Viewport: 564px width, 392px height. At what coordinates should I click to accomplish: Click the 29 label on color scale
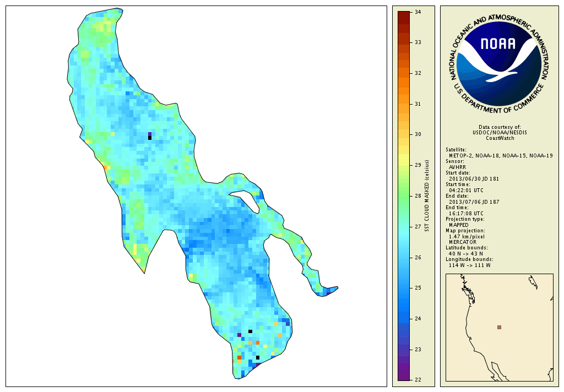(417, 165)
